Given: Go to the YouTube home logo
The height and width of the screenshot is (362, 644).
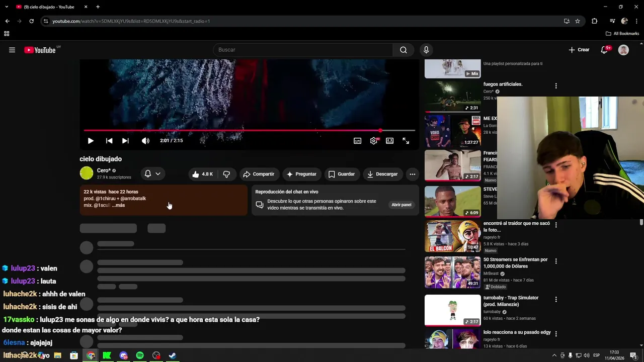Looking at the screenshot, I should (40, 50).
